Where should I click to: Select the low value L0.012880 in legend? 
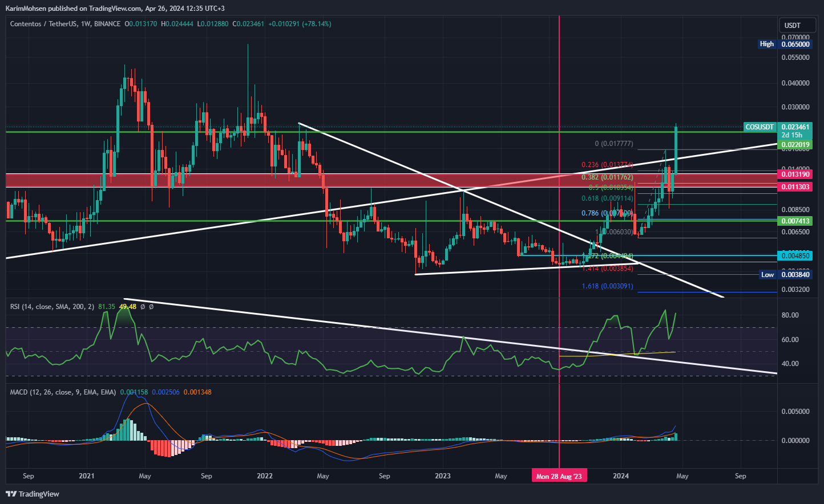tap(213, 24)
